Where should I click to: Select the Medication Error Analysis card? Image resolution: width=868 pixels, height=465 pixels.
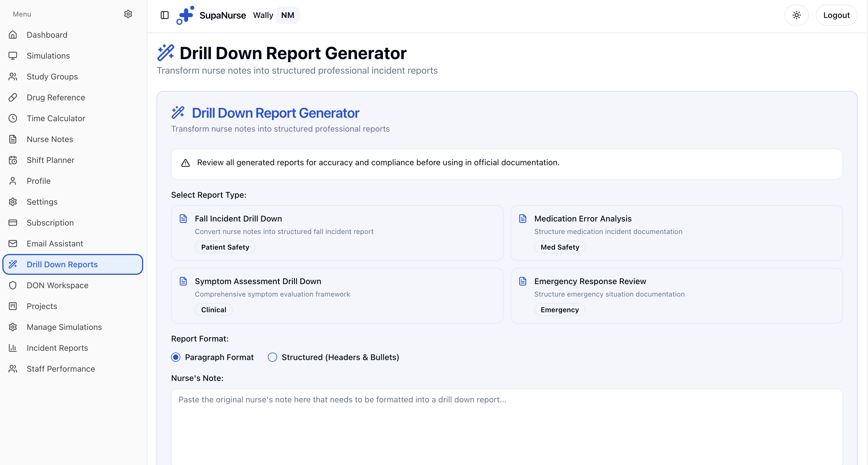(x=676, y=233)
